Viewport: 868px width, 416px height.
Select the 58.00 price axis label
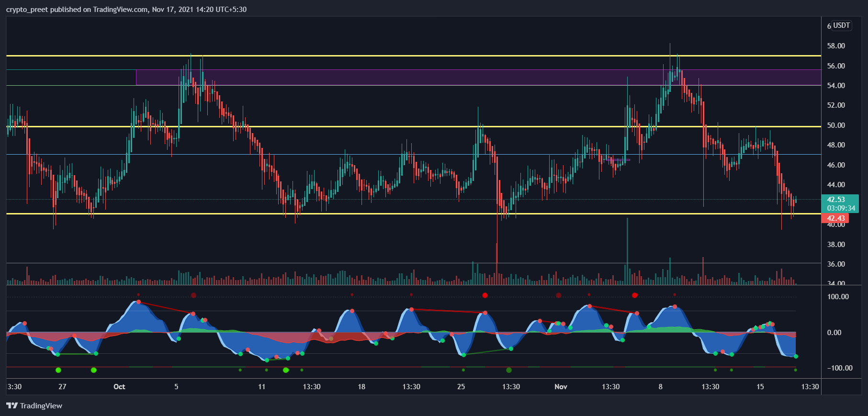836,46
